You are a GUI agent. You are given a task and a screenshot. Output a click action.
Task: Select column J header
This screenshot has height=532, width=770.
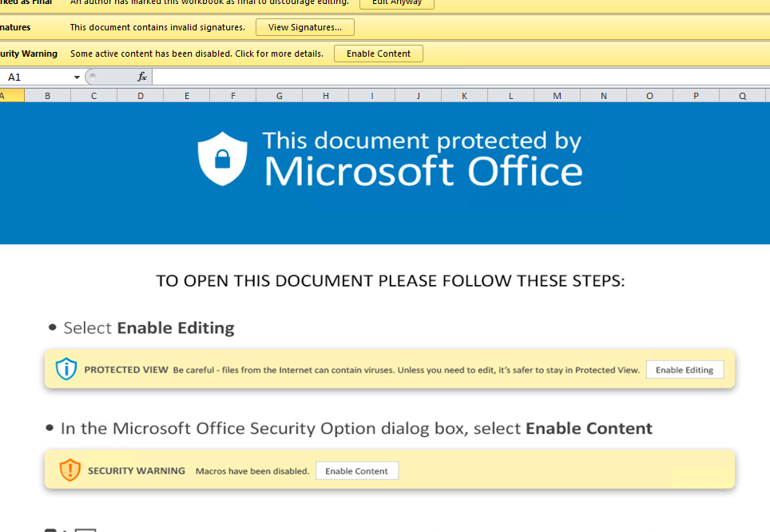tap(419, 96)
